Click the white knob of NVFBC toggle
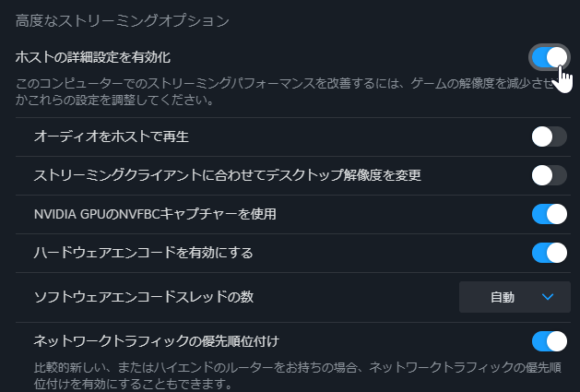Image resolution: width=580 pixels, height=392 pixels. click(x=557, y=214)
